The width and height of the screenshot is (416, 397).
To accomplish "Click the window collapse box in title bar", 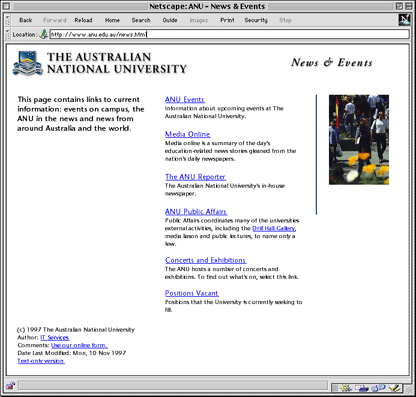I will coord(408,6).
